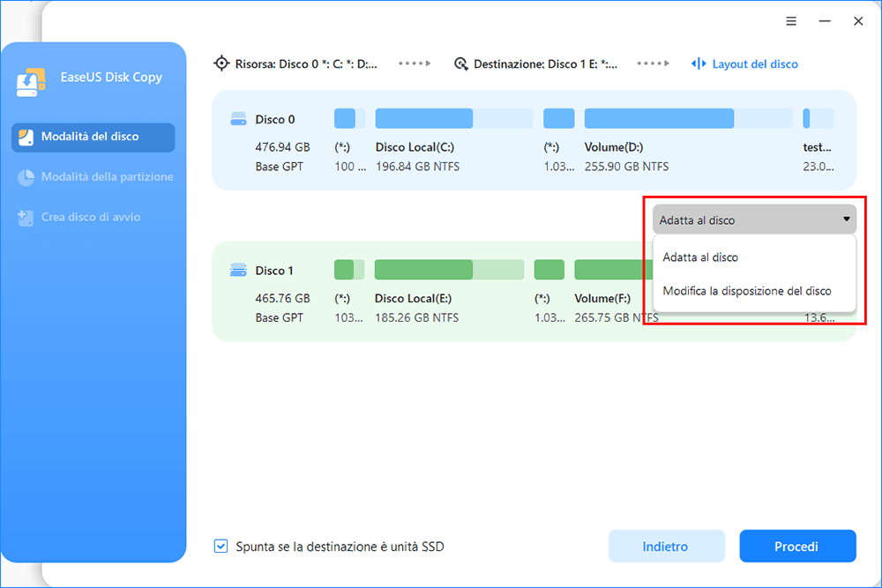
Task: Click the Indietro button
Action: (667, 546)
